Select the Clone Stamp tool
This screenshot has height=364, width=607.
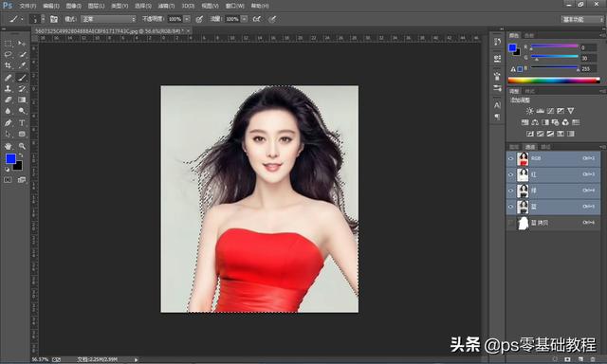click(x=9, y=88)
